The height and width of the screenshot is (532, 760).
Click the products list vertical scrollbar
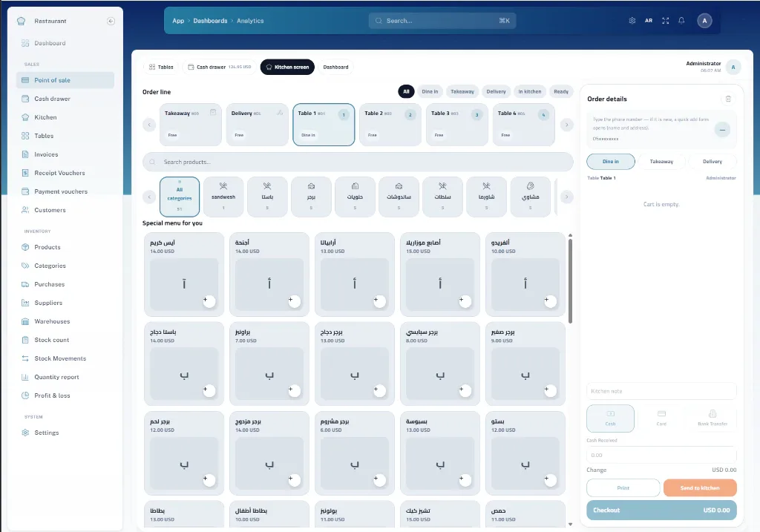(x=570, y=281)
